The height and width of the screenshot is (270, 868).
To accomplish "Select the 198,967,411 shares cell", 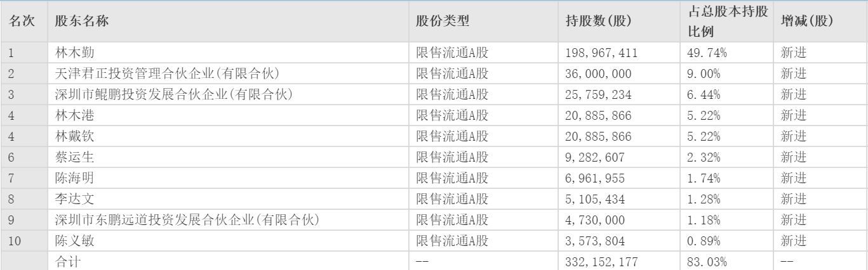I will pos(601,53).
